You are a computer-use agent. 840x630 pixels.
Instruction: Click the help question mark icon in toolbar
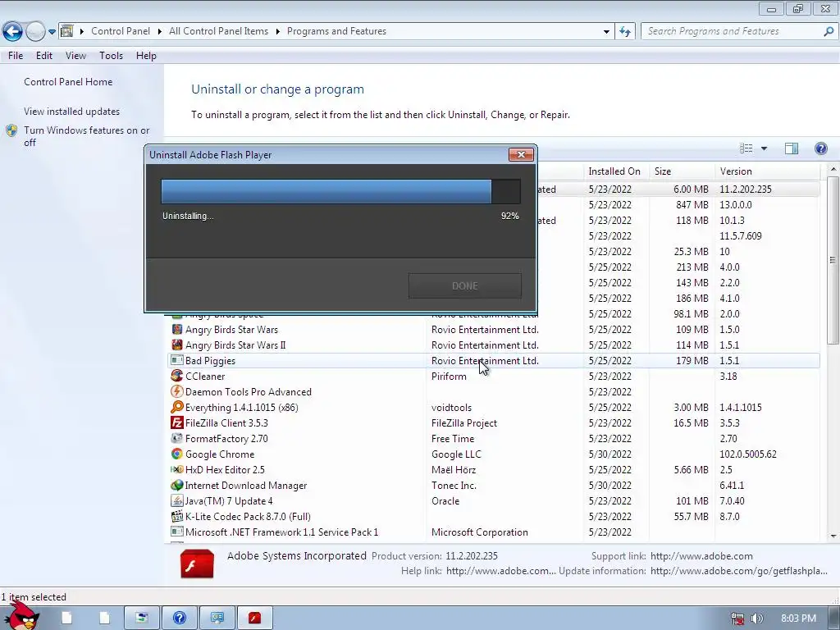820,148
